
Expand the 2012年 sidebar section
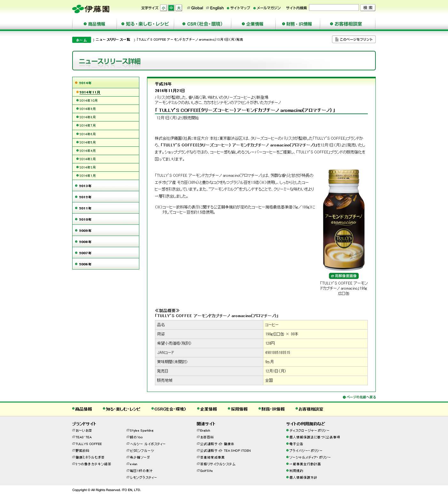tap(106, 197)
